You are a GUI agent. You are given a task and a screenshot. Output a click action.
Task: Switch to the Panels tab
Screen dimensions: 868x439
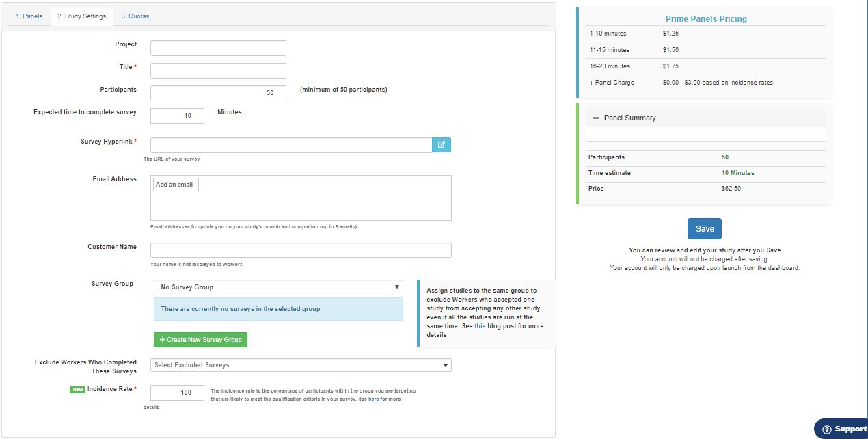29,16
